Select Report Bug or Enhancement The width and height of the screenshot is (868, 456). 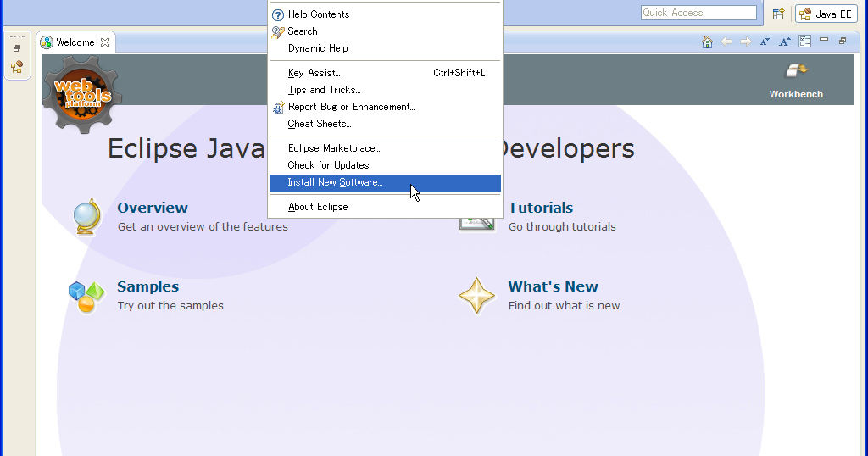point(385,108)
